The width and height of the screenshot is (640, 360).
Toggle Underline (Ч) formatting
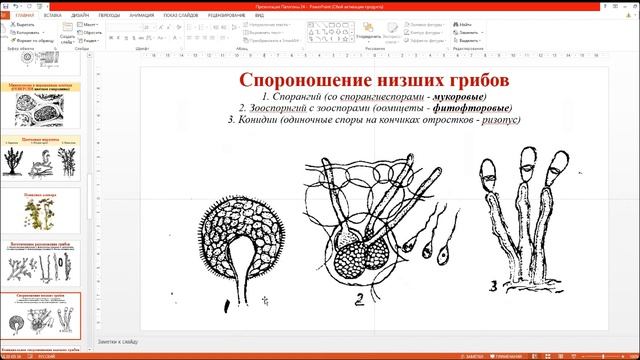pyautogui.click(x=126, y=38)
